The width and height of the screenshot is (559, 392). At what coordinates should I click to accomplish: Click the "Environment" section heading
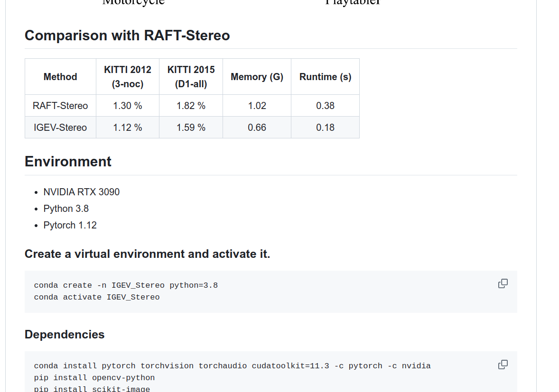[x=68, y=162]
